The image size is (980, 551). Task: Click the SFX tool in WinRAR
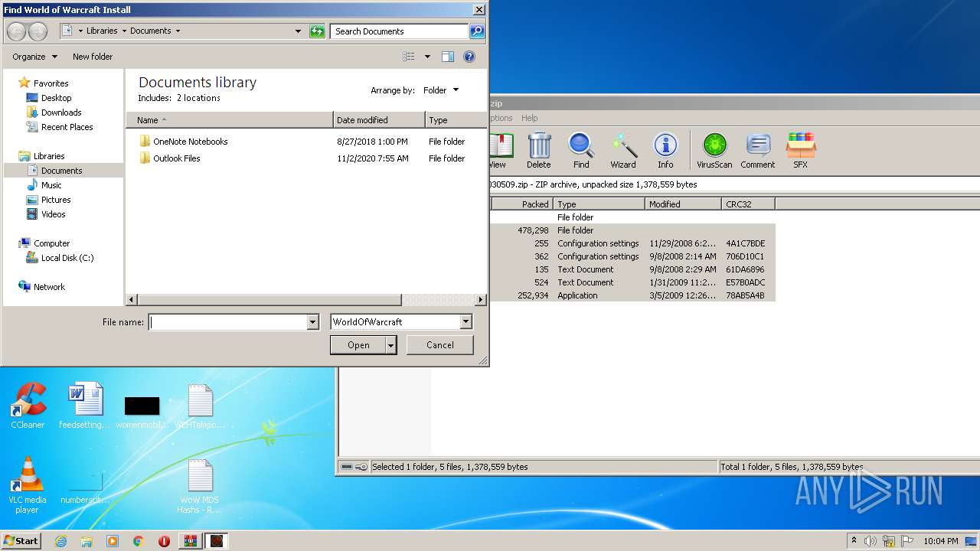800,150
